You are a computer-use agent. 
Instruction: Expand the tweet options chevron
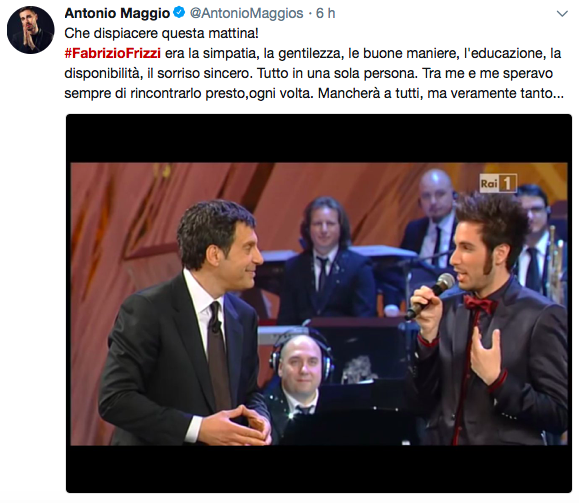tap(562, 14)
